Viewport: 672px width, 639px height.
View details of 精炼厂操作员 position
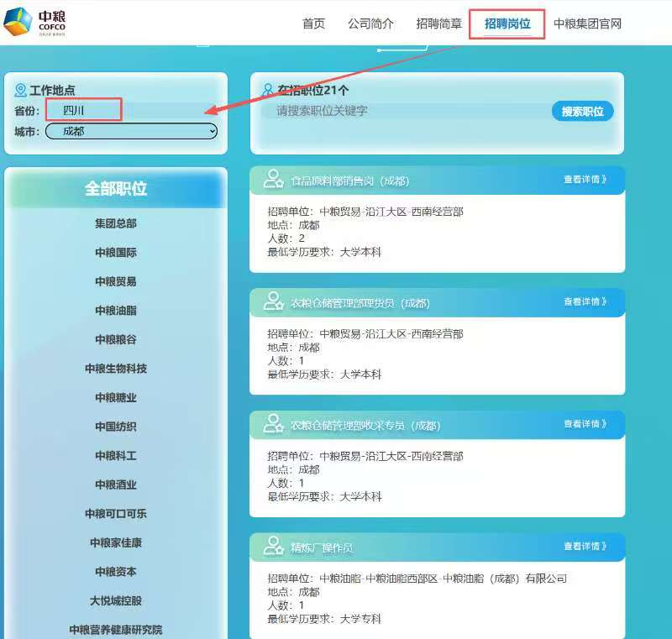click(x=585, y=546)
